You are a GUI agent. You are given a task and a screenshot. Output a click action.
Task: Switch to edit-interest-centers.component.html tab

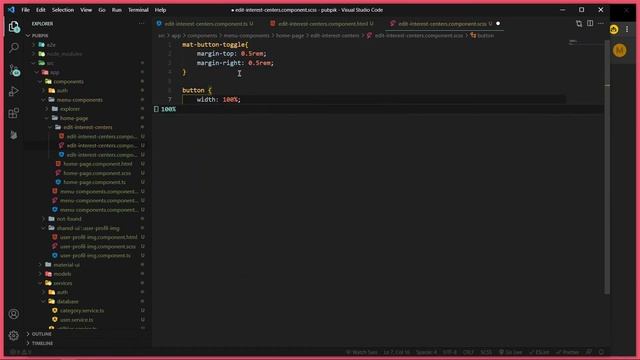[x=322, y=24]
